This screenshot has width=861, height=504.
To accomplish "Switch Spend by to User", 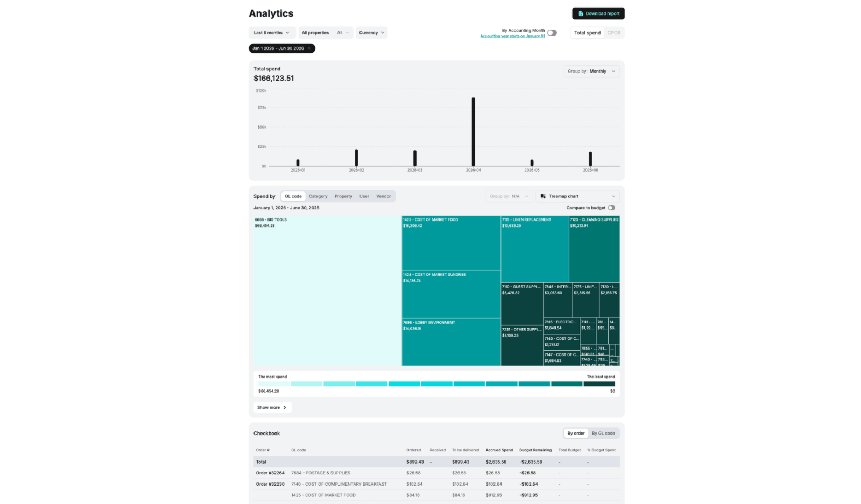I will (364, 196).
